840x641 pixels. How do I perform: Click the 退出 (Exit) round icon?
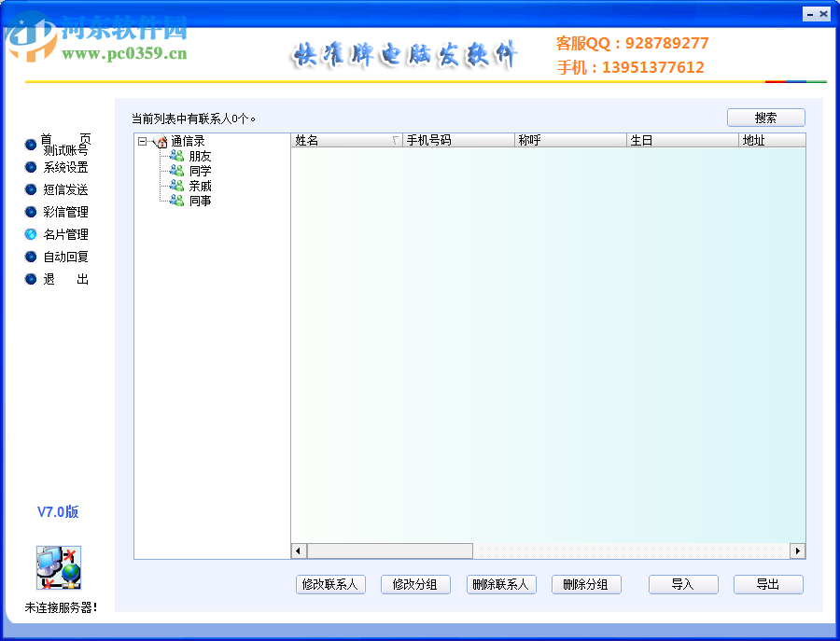31,279
